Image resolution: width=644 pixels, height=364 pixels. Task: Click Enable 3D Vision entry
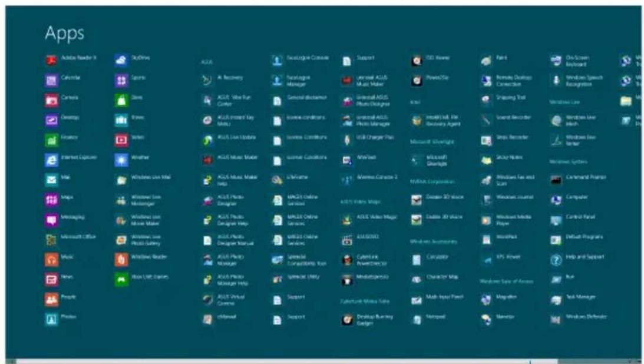point(436,220)
